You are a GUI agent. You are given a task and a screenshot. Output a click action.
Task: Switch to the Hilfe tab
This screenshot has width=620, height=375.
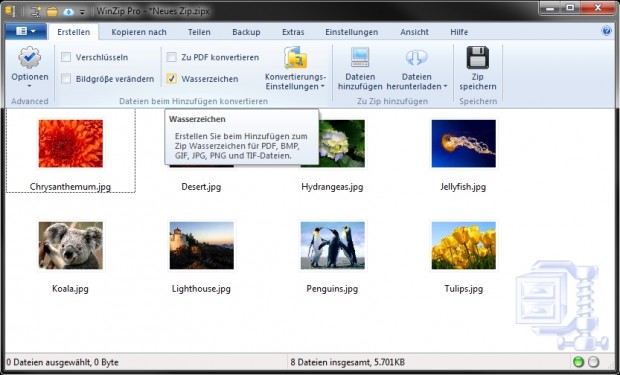pyautogui.click(x=459, y=32)
